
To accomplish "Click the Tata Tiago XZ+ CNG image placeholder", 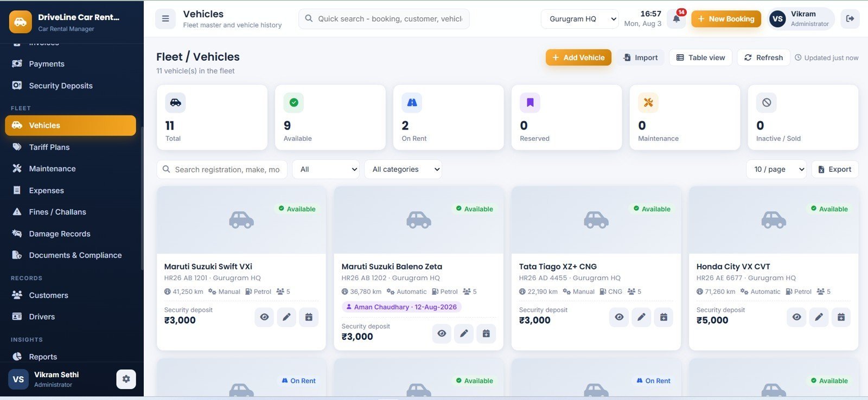I will pyautogui.click(x=596, y=220).
